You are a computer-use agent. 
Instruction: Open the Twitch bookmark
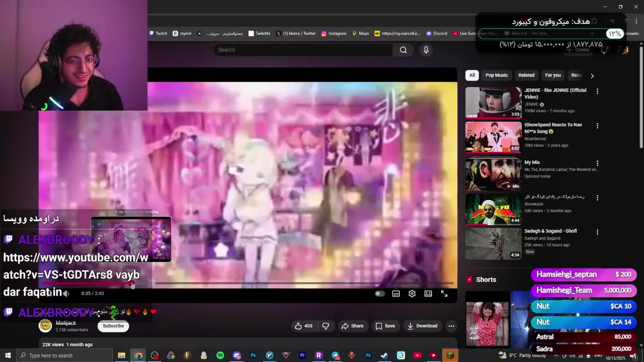158,34
